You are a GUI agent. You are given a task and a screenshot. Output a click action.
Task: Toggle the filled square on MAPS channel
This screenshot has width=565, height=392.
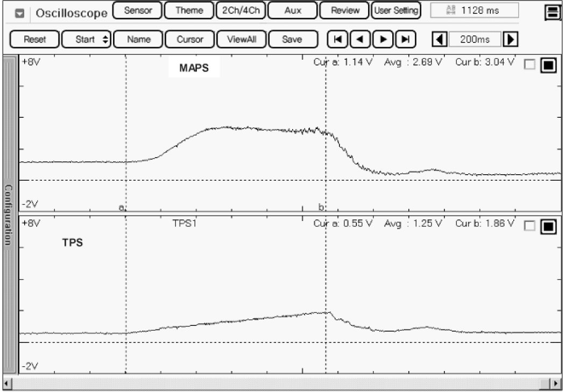548,65
